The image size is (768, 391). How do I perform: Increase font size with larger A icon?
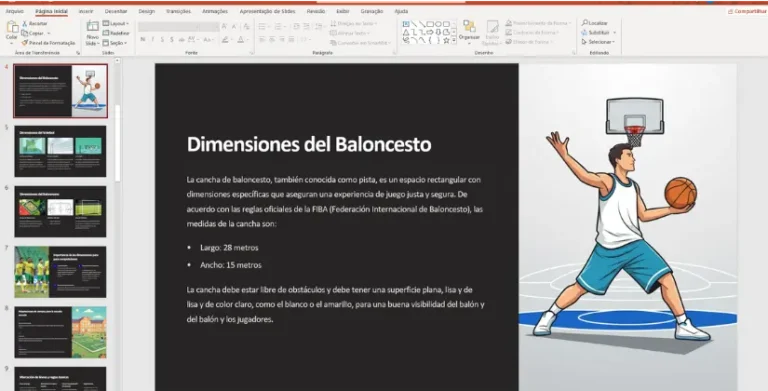point(224,26)
